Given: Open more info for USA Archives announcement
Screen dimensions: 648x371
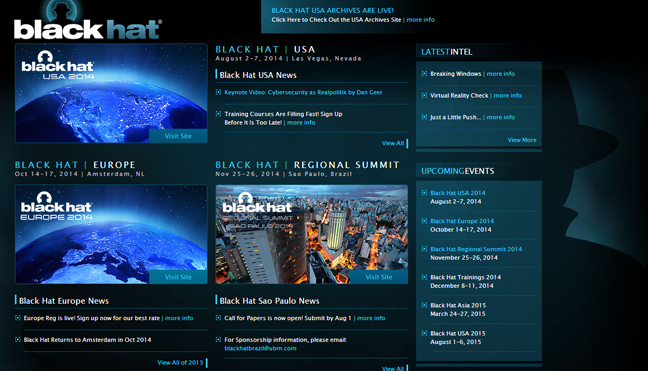Looking at the screenshot, I should [x=420, y=19].
